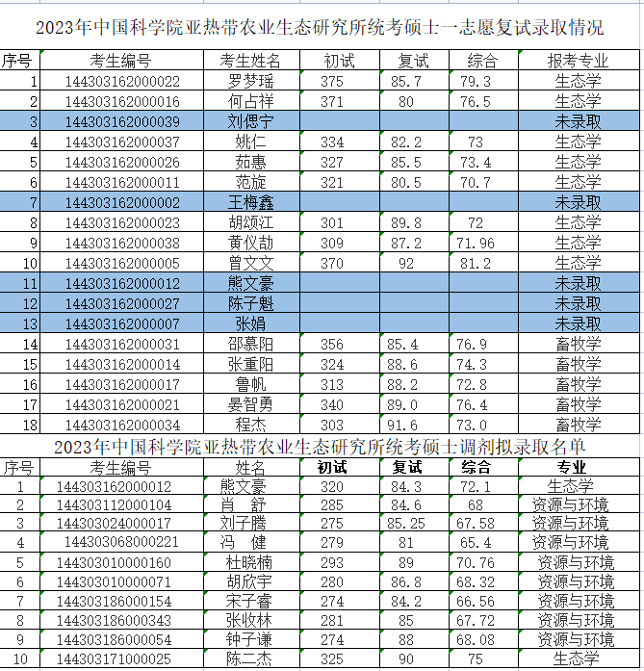The height and width of the screenshot is (671, 644).
Task: Click the 姓名 header in the second table
Action: [x=250, y=468]
